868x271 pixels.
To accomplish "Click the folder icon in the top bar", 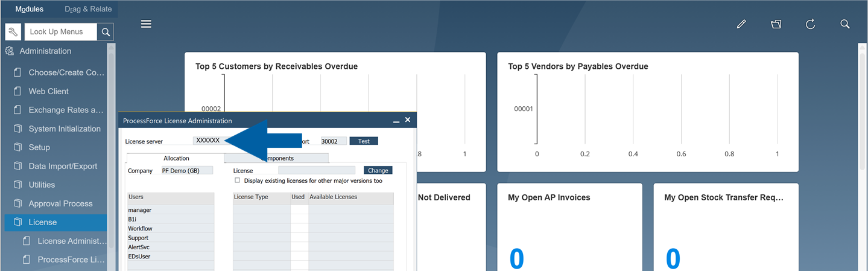I will click(776, 24).
